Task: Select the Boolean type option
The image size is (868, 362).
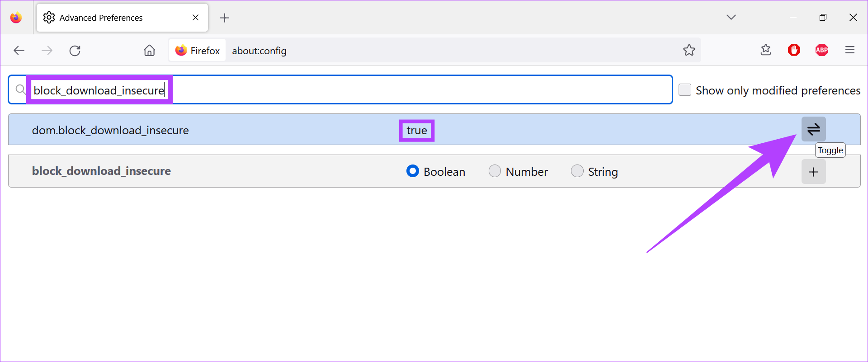Action: 413,171
